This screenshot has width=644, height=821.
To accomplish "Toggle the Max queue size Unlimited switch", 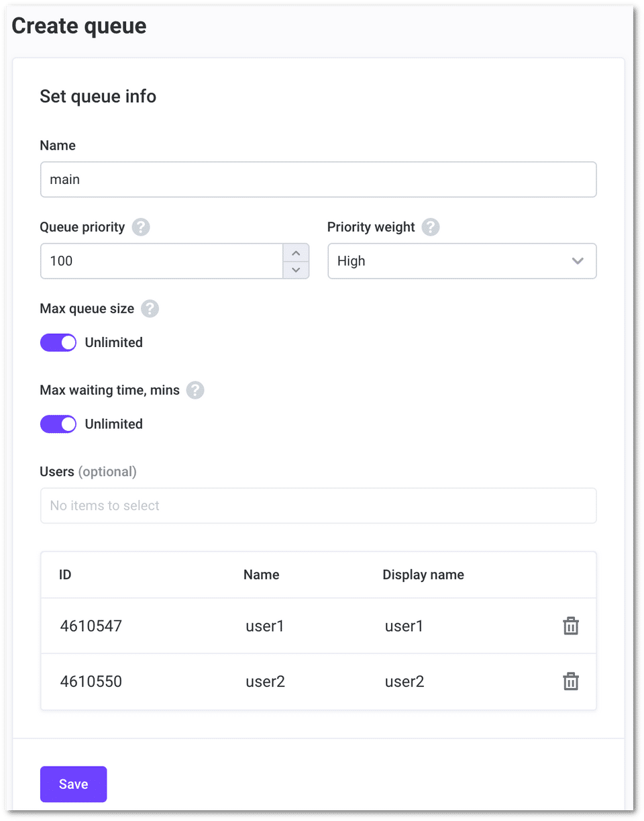I will [58, 342].
